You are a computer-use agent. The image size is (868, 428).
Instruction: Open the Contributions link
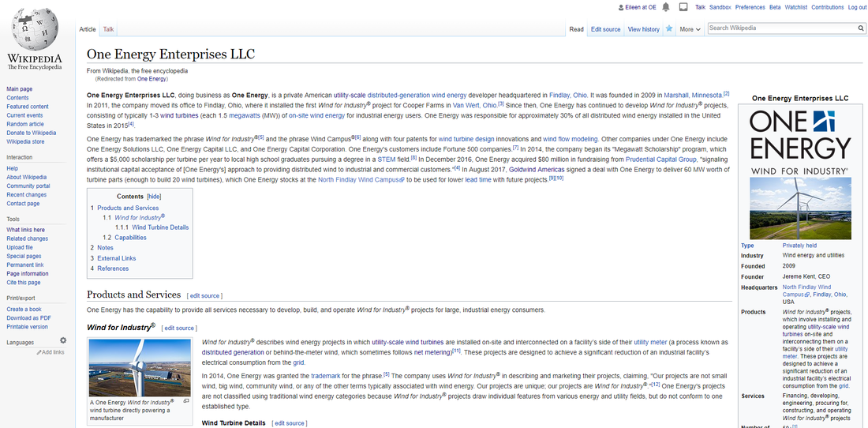[x=828, y=7]
